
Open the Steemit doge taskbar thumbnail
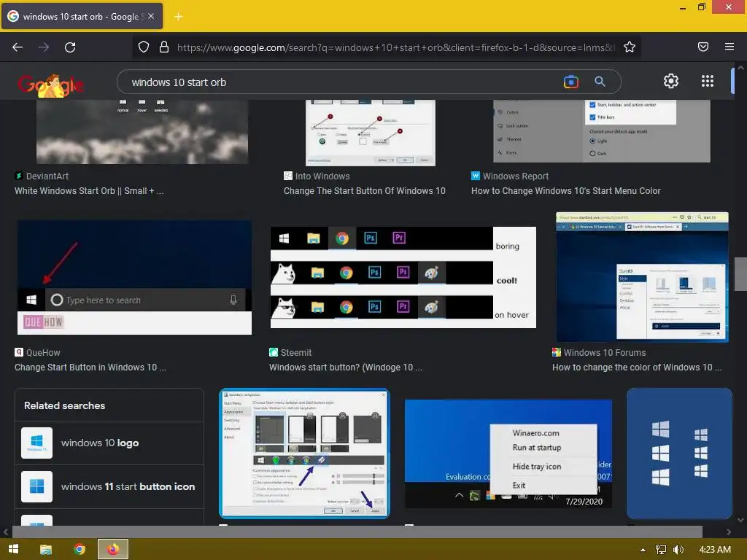pyautogui.click(x=403, y=277)
